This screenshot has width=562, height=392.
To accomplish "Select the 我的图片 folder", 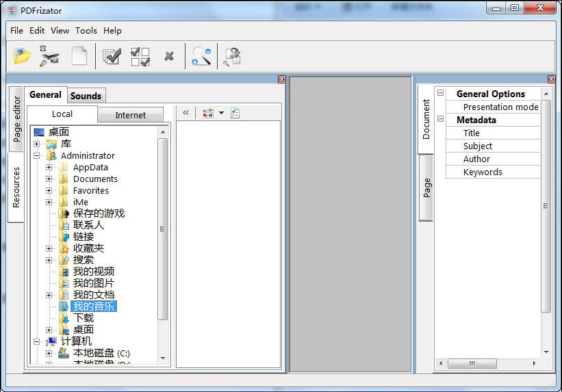I will click(x=93, y=283).
